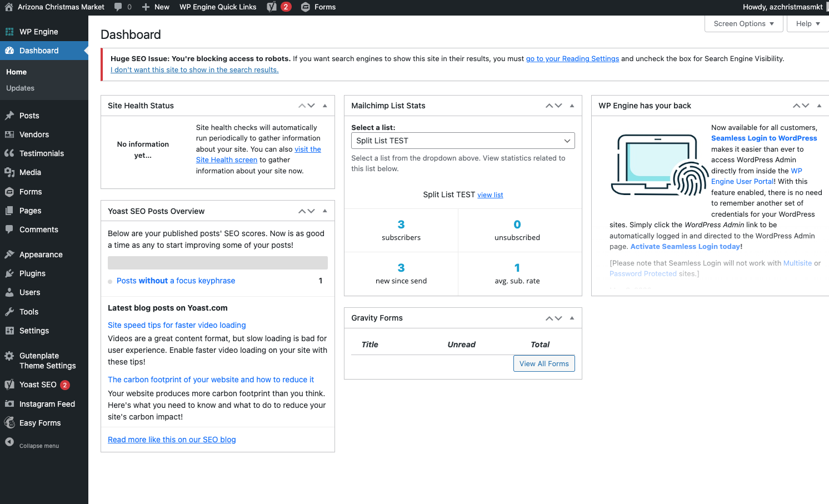This screenshot has width=829, height=504.
Task: Move Yoast SEO Posts Overview widget up
Action: [302, 211]
